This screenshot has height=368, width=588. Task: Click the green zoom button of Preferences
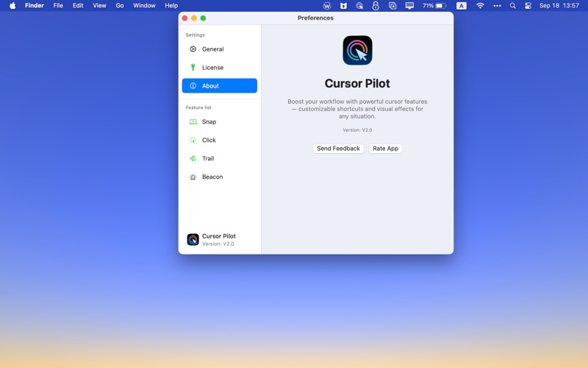click(204, 18)
